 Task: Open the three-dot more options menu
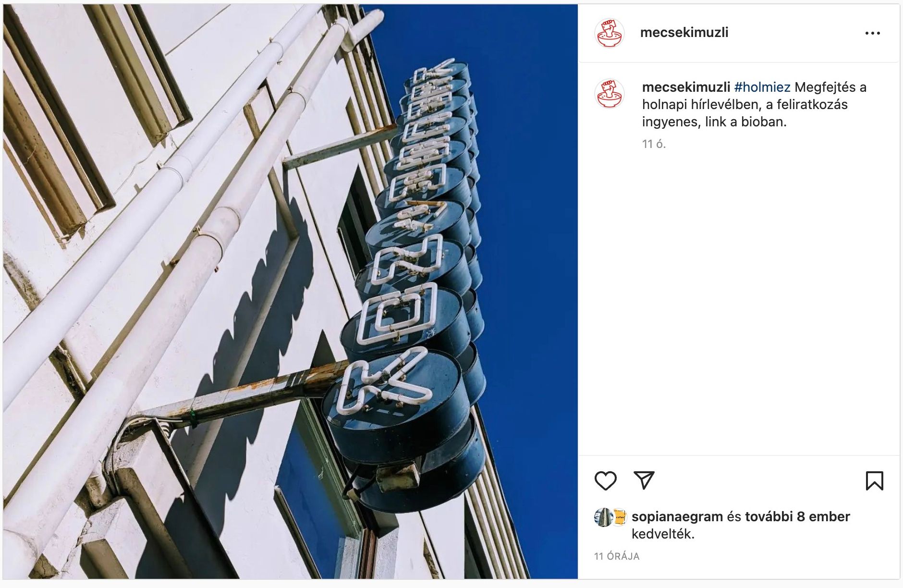872,33
